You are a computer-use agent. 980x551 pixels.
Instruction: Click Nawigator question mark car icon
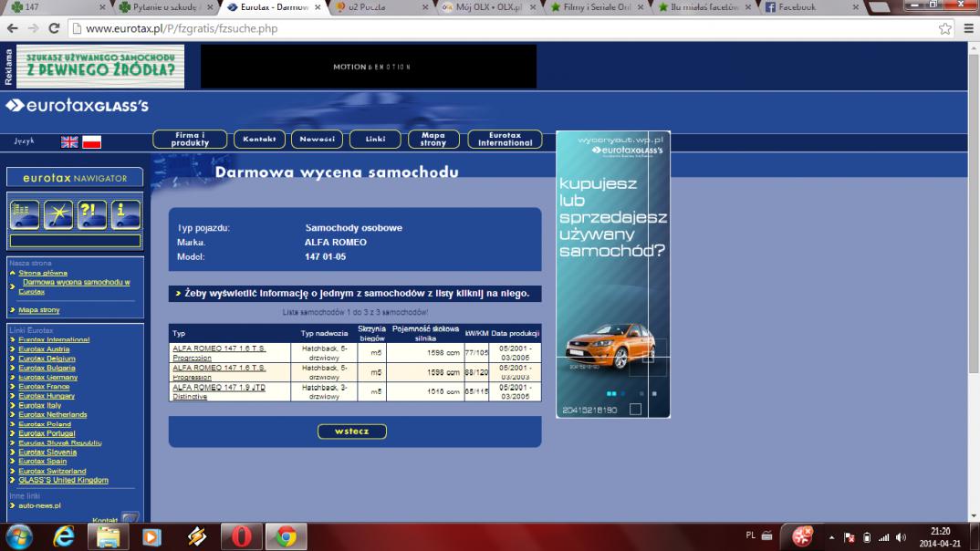tap(92, 215)
